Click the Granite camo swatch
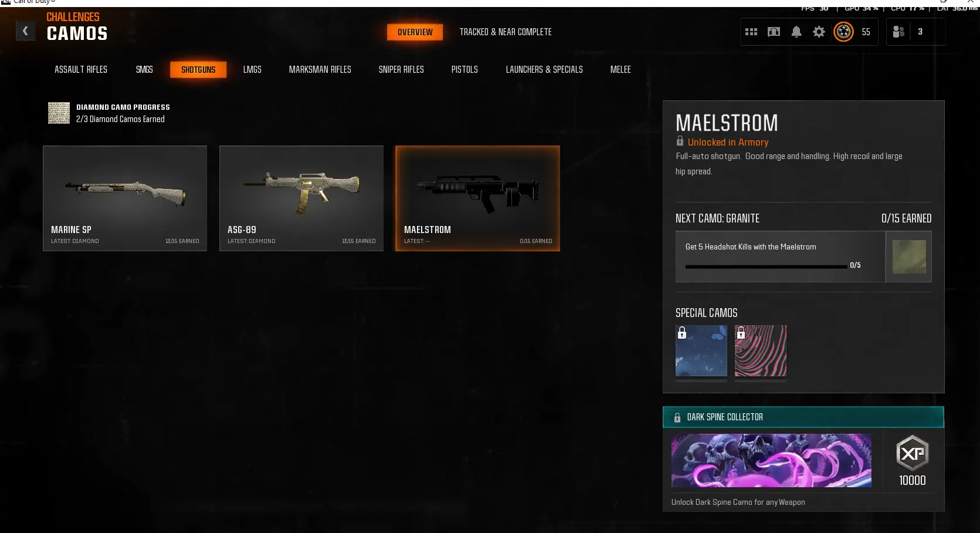The width and height of the screenshot is (980, 533). 909,257
